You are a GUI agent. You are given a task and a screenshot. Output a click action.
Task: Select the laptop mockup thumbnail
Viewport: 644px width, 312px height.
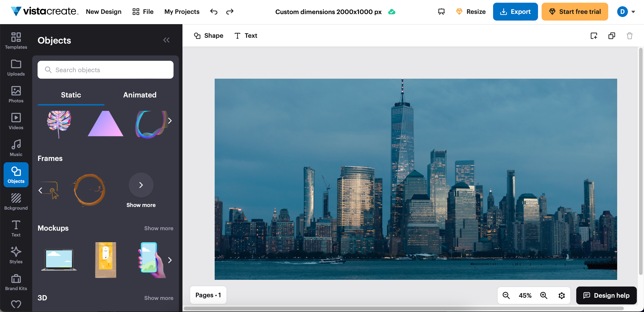[59, 260]
